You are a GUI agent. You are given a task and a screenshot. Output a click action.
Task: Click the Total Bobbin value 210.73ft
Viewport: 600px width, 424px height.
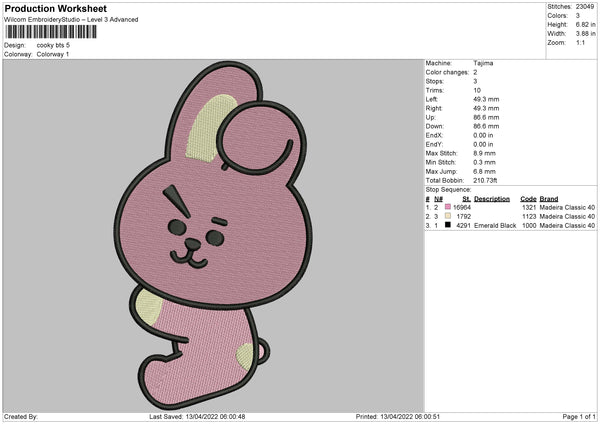(485, 180)
